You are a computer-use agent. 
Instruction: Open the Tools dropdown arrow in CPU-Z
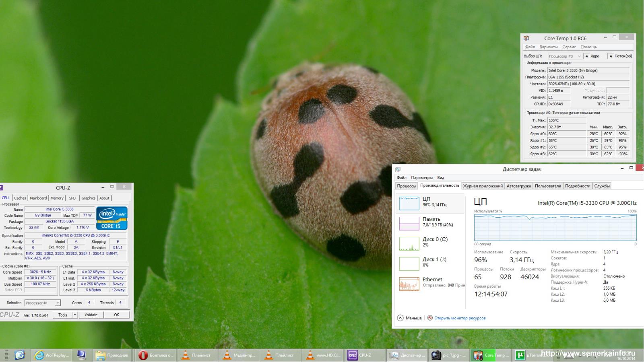pos(75,315)
